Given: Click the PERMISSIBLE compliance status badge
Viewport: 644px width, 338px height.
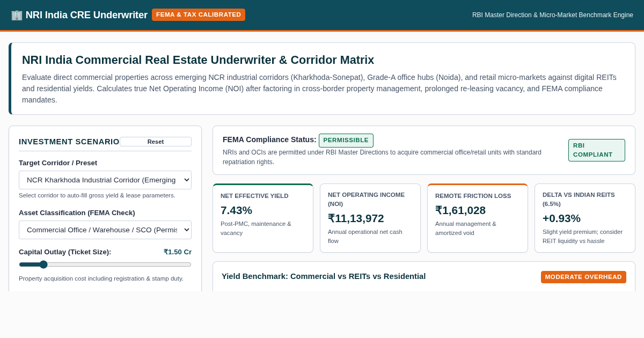Looking at the screenshot, I should click(346, 141).
